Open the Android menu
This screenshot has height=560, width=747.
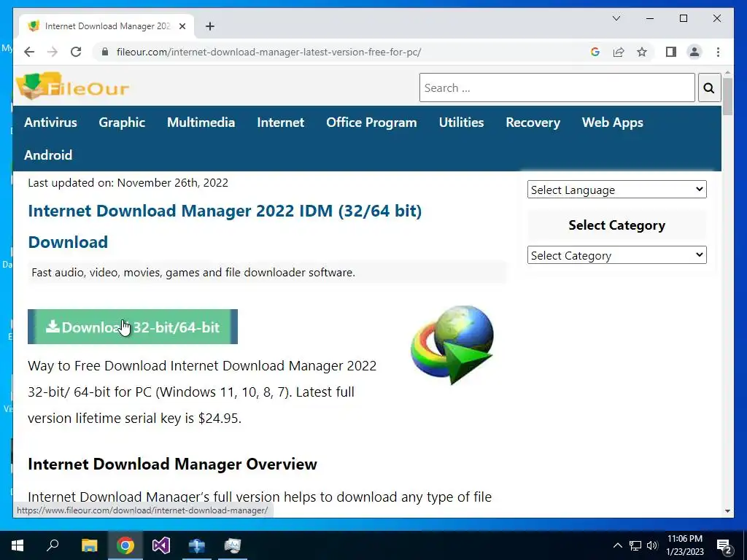[48, 155]
